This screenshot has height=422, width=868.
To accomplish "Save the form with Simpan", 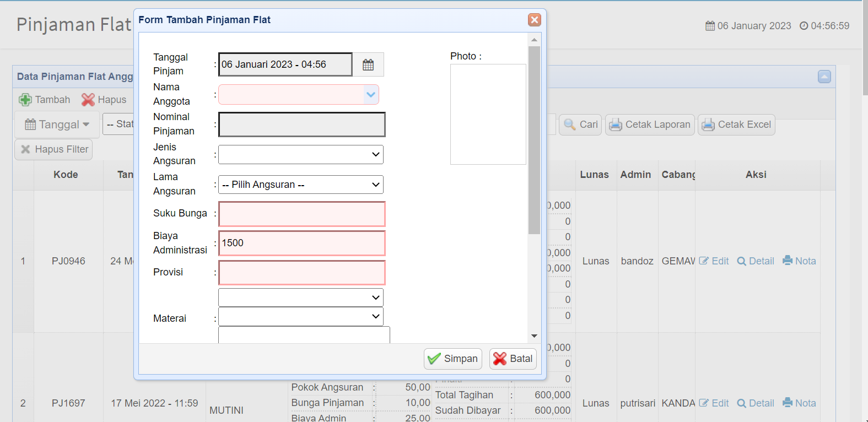I will [x=453, y=359].
